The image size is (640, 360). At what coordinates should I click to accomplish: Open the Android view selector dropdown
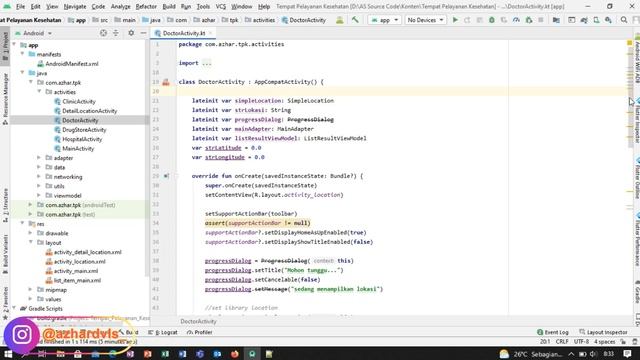pyautogui.click(x=33, y=33)
